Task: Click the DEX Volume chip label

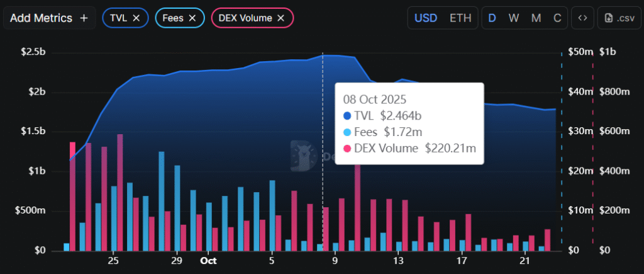Action: 246,18
